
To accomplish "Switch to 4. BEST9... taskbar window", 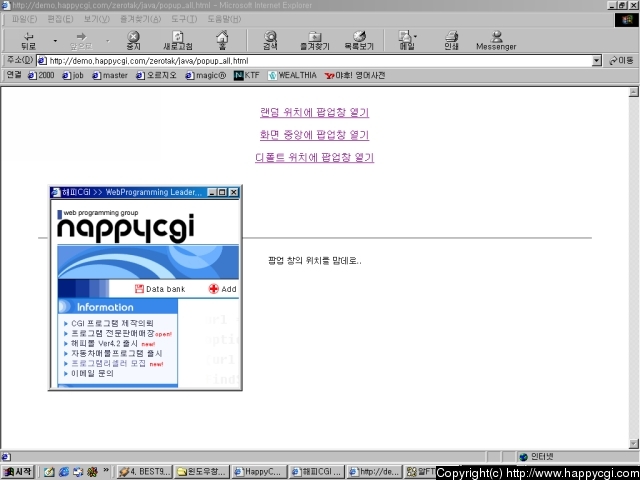I will click(144, 472).
